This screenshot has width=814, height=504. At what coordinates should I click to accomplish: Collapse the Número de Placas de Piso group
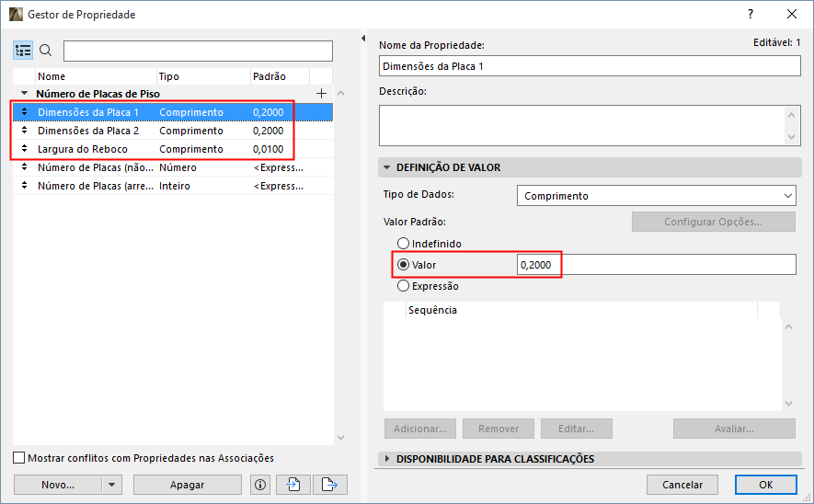tap(24, 94)
